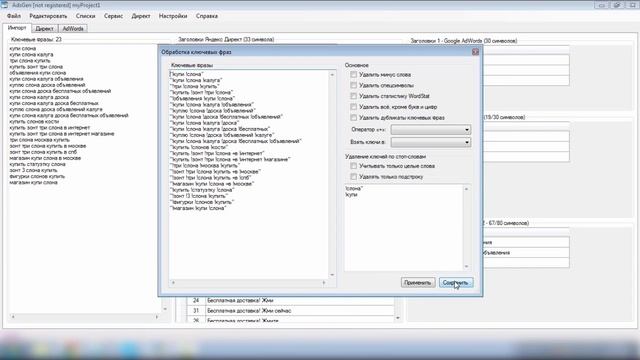
Task: Toggle Удалить спецсимволы checkbox
Action: [x=353, y=85]
